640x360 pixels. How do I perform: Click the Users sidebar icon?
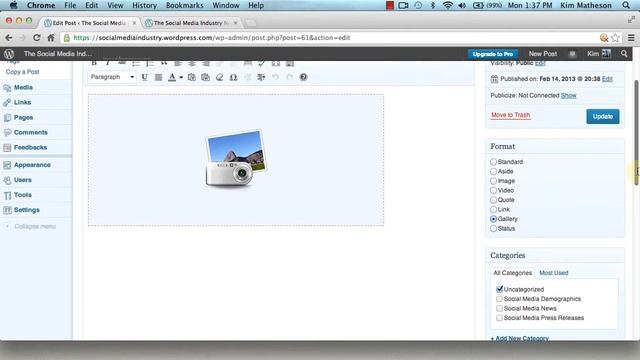7,180
